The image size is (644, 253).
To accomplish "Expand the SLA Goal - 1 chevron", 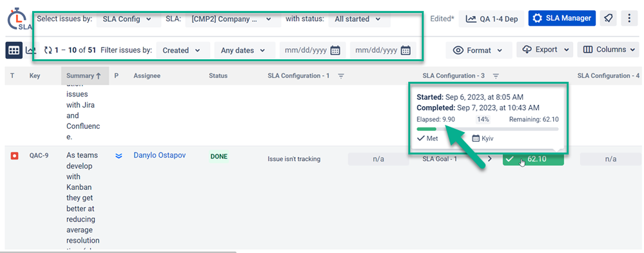I will (x=489, y=159).
